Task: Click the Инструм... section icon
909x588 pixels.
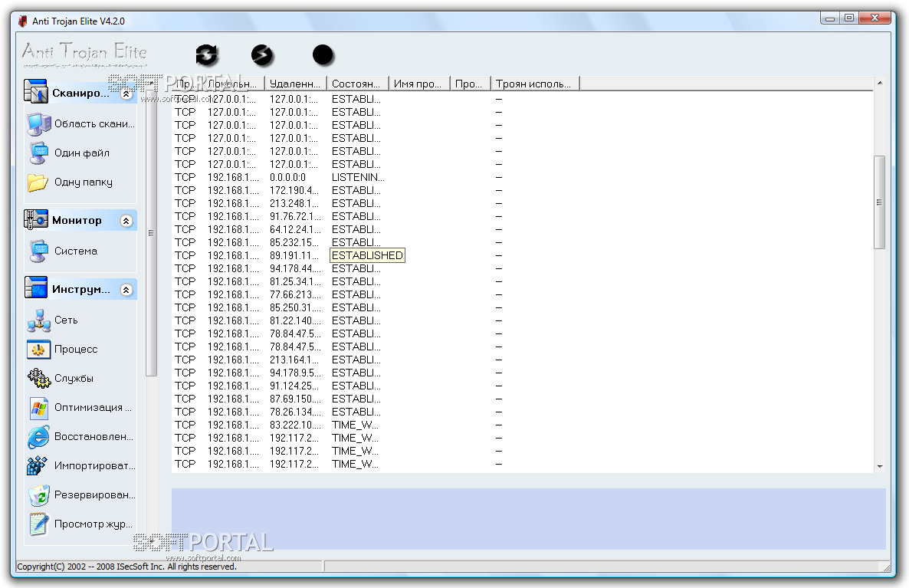Action: point(35,288)
